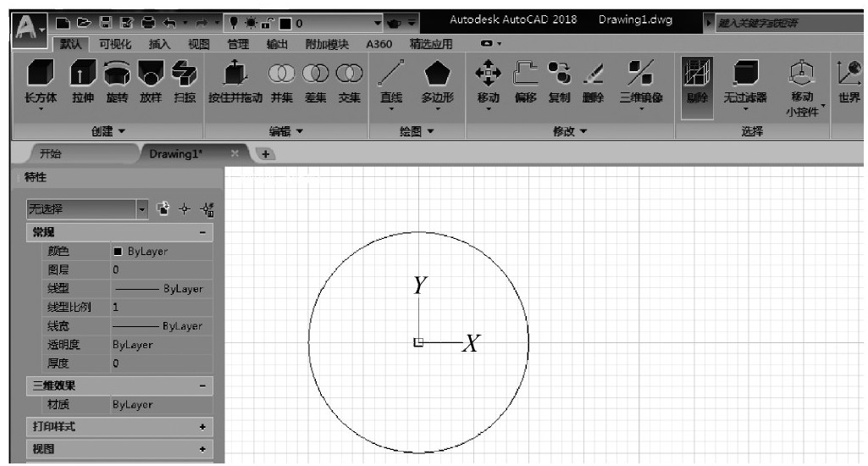Image resolution: width=868 pixels, height=466 pixels.
Task: Switch to the A360 ribbon tab
Action: point(379,44)
